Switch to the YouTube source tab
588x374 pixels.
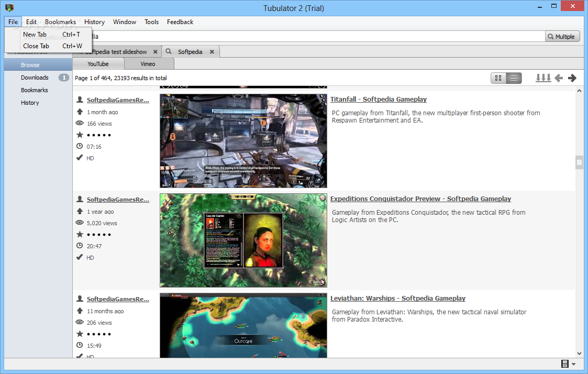pyautogui.click(x=98, y=64)
